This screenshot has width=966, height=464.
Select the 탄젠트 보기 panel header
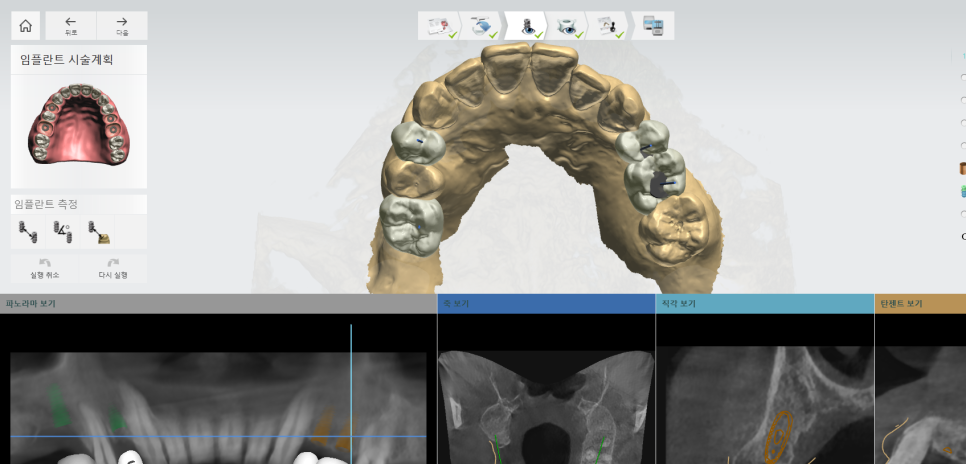(920, 303)
